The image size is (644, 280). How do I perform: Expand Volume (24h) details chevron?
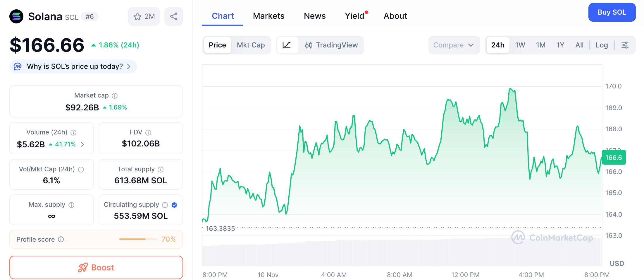(x=82, y=144)
